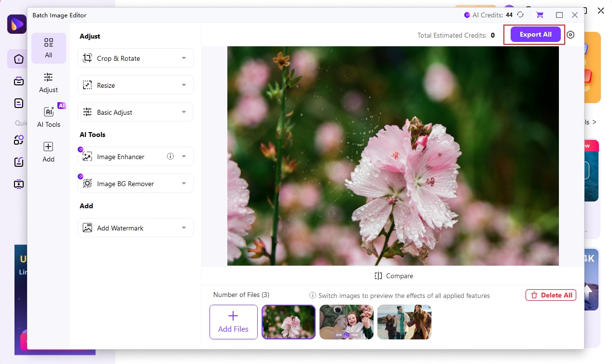Click the app logo in main window
Viewport: 612px width, 364px height.
(17, 24)
